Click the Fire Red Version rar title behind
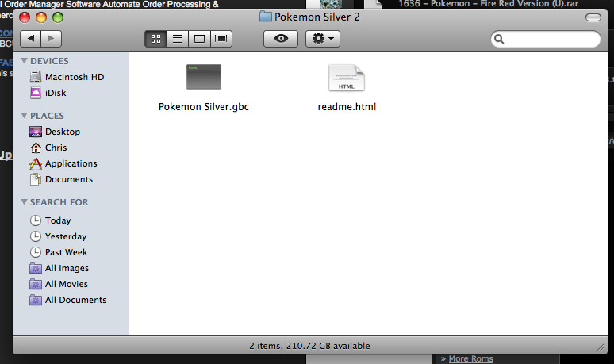Viewport: 614px width, 364px height. pyautogui.click(x=489, y=4)
